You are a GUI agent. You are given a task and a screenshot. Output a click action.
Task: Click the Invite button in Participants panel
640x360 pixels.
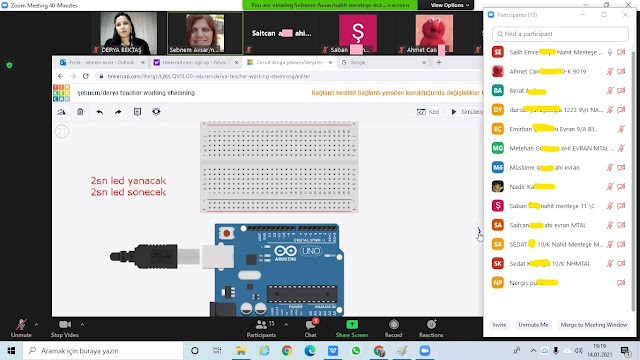(x=499, y=325)
